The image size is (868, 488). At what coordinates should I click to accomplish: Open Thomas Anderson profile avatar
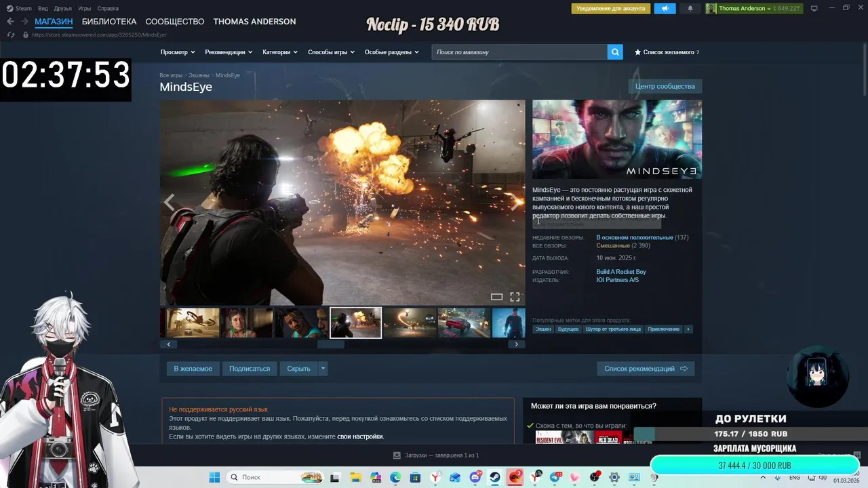pos(711,9)
